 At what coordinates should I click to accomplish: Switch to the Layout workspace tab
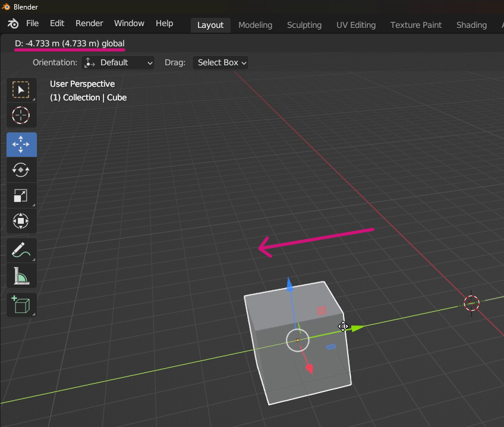(210, 25)
